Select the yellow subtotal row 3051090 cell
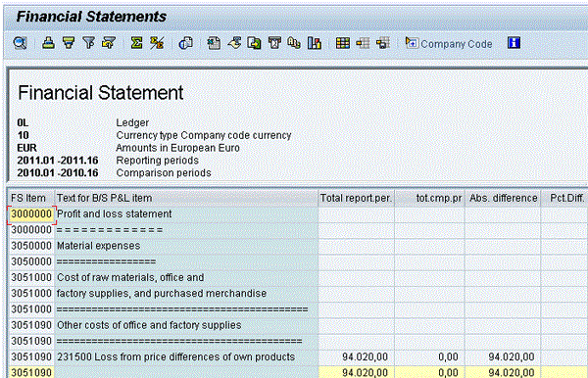The height and width of the screenshot is (378, 588). [31, 373]
